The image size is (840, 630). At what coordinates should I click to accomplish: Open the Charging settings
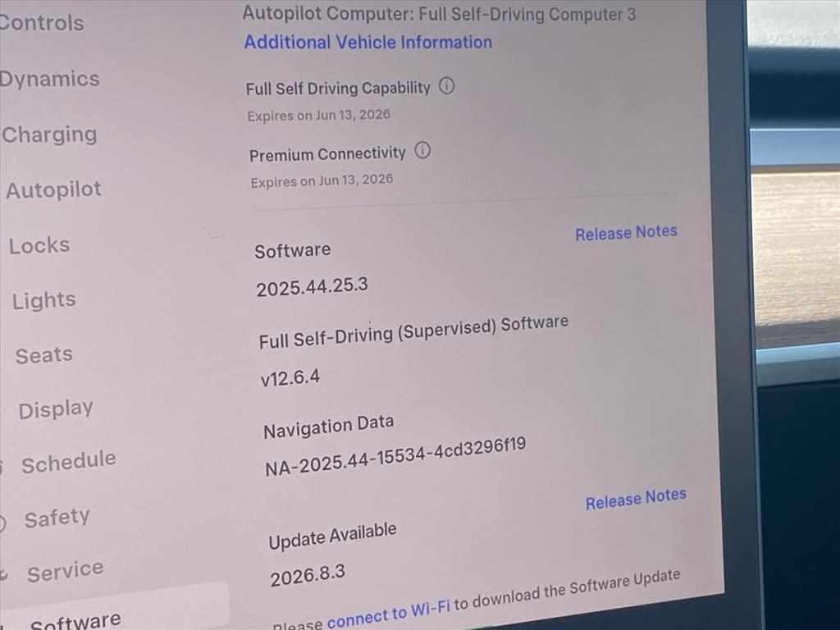click(49, 135)
